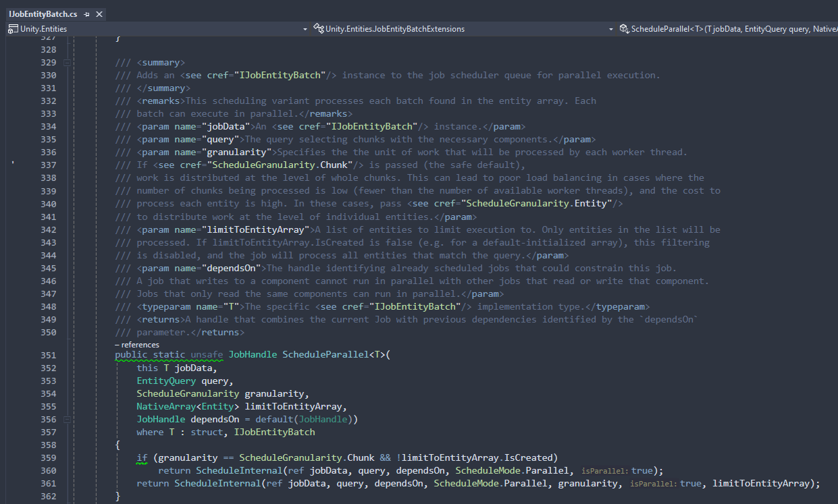838x504 pixels.
Task: Place the cursor on the EntityQuery parameter on line 353
Action: (x=166, y=380)
